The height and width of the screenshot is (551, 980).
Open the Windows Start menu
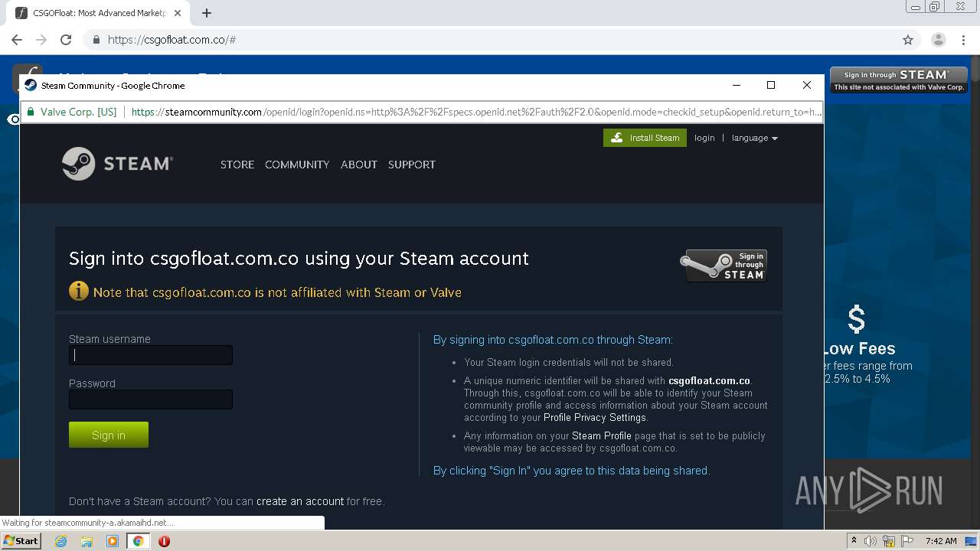(x=21, y=541)
